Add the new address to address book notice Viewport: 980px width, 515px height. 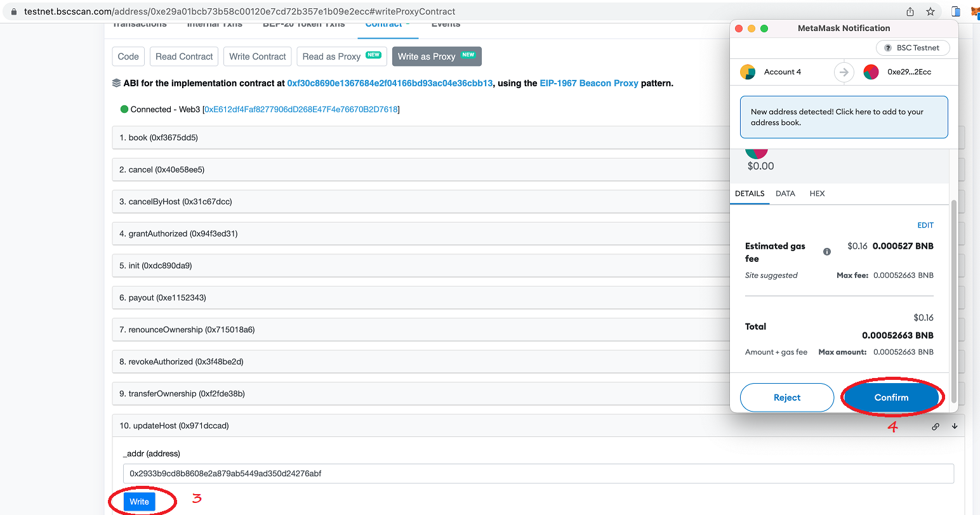tap(844, 117)
